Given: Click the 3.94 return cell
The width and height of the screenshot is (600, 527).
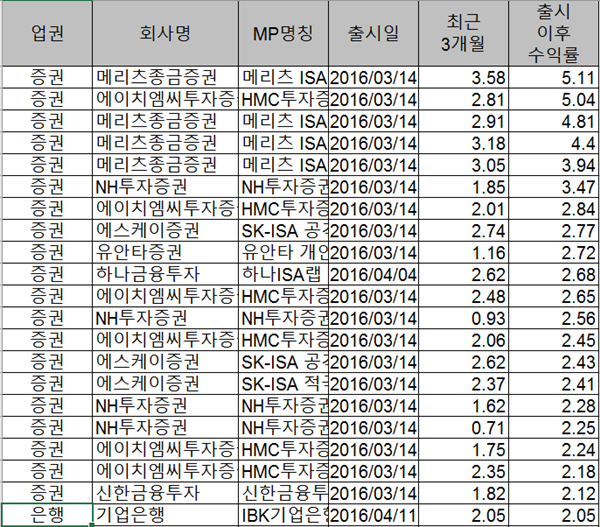Looking at the screenshot, I should click(x=554, y=165).
